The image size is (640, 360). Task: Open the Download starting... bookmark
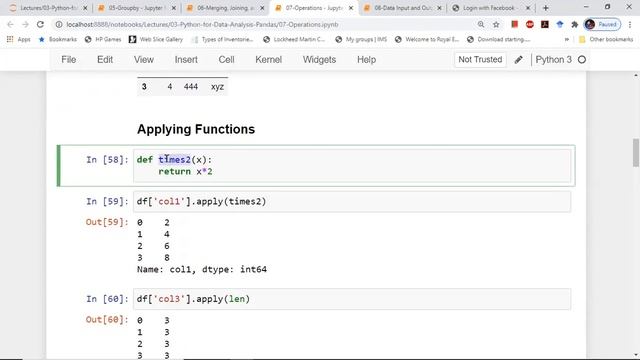coord(498,40)
